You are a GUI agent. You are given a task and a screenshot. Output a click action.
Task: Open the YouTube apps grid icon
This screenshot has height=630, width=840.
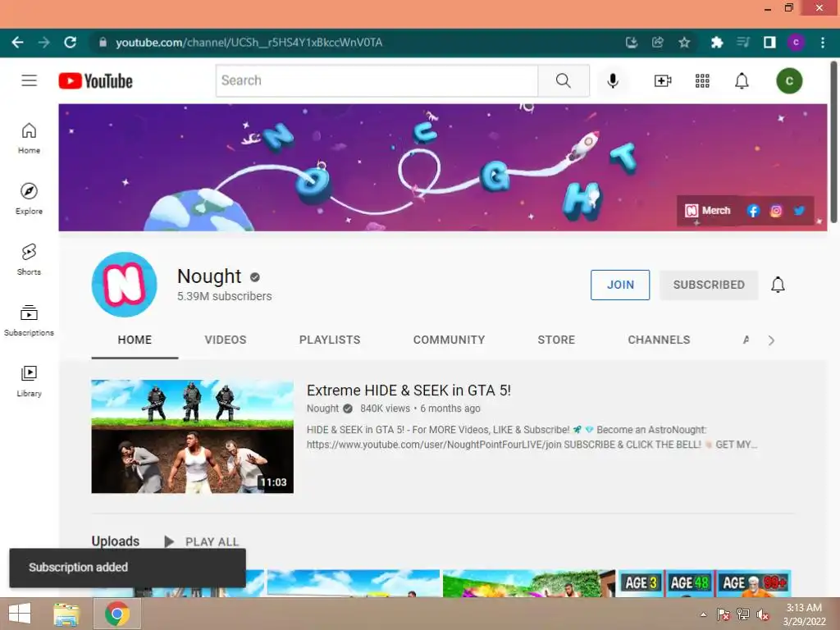(702, 81)
